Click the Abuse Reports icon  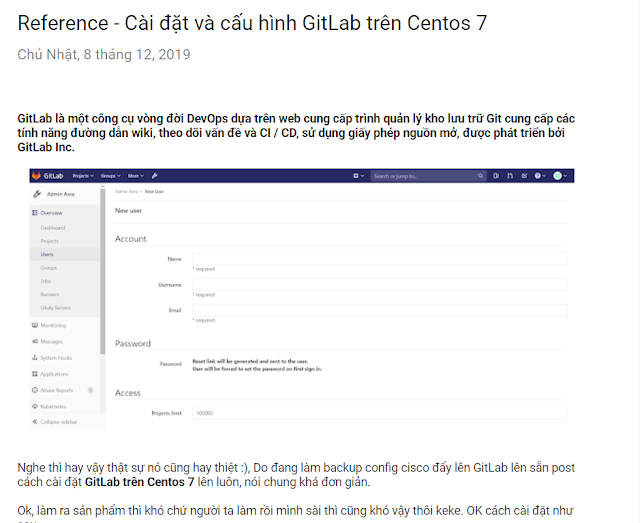(35, 390)
